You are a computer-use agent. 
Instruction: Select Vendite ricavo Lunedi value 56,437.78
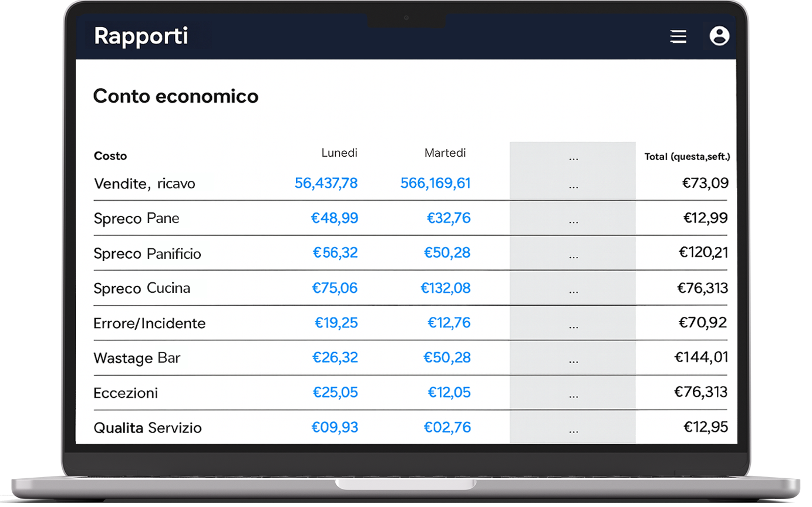coord(326,183)
